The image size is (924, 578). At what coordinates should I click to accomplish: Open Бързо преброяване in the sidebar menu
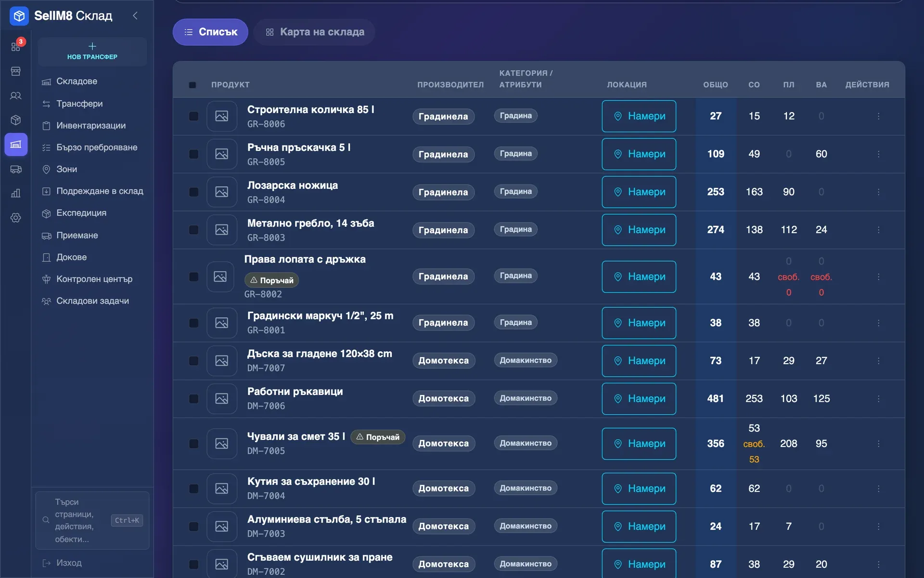(x=92, y=147)
